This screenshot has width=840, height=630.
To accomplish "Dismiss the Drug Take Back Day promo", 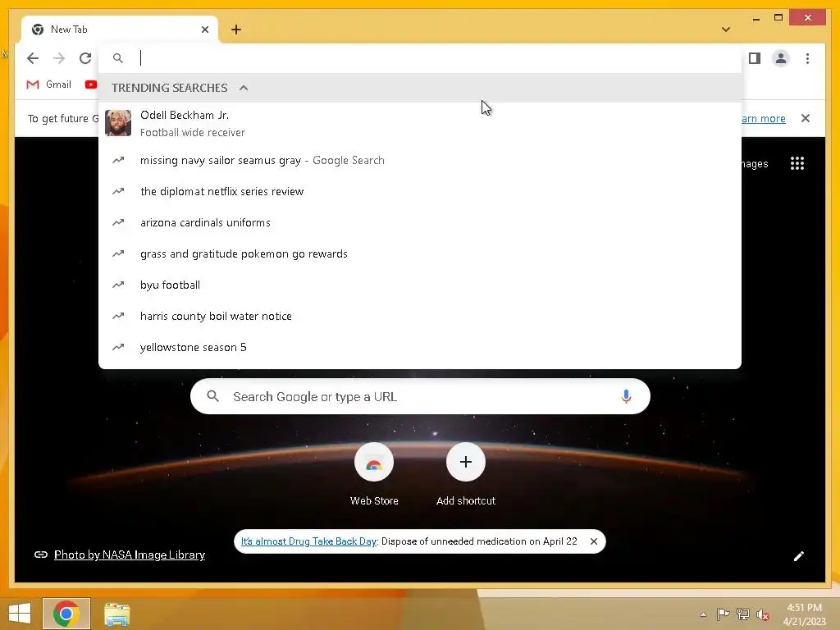I will coord(594,541).
